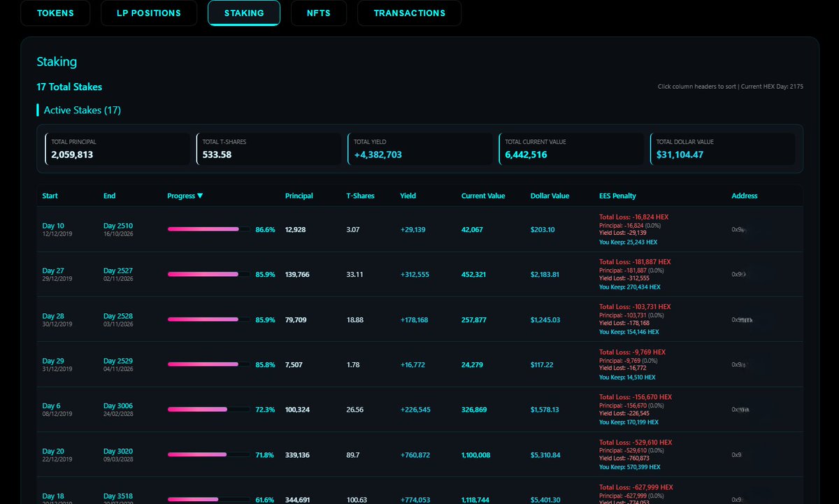Image resolution: width=839 pixels, height=504 pixels.
Task: Open the LP POSITIONS tab
Action: [x=149, y=13]
